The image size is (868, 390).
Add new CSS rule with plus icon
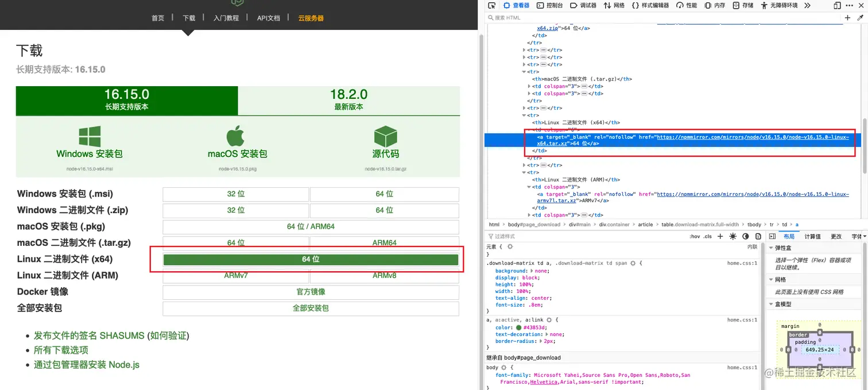coord(720,236)
